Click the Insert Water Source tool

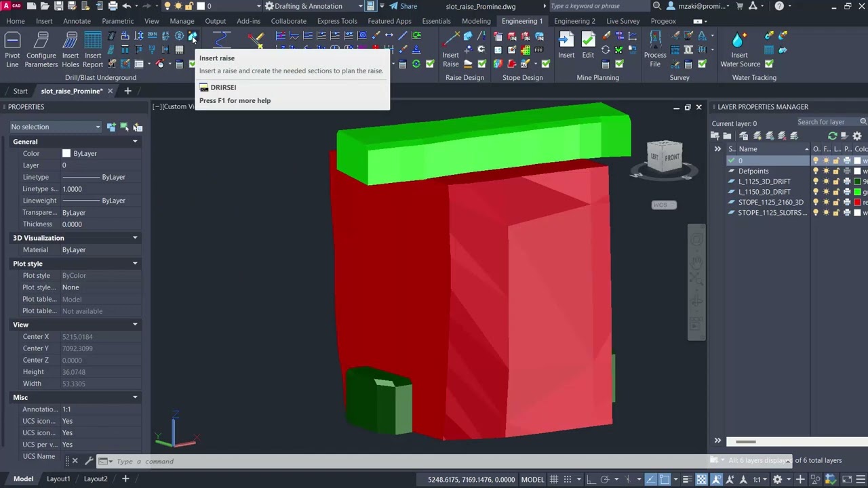740,49
